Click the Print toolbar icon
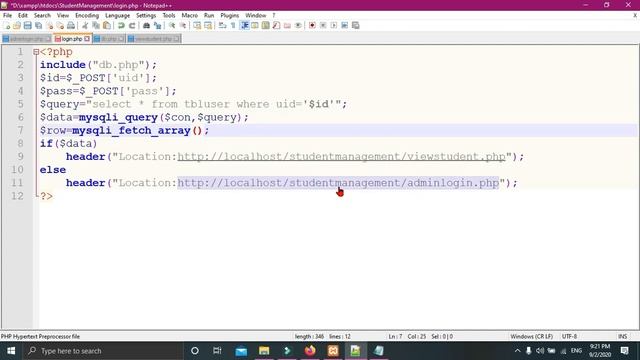This screenshot has width=640, height=360. coord(71,26)
